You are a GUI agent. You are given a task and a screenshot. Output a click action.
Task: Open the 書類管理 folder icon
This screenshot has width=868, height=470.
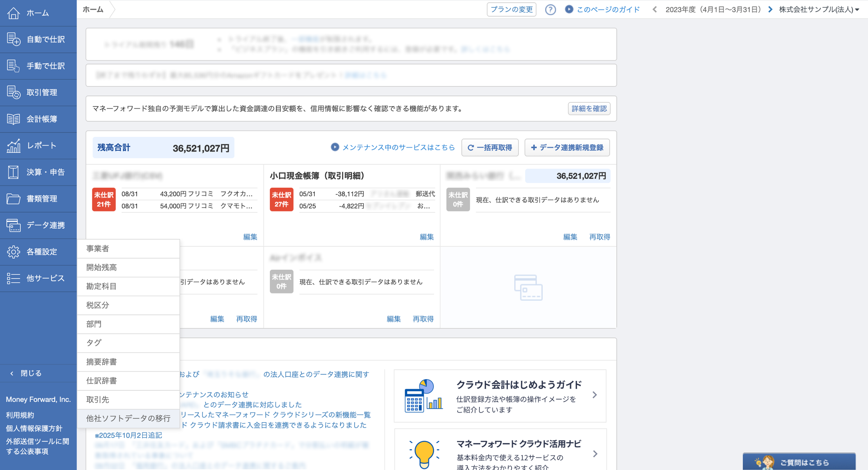click(13, 199)
